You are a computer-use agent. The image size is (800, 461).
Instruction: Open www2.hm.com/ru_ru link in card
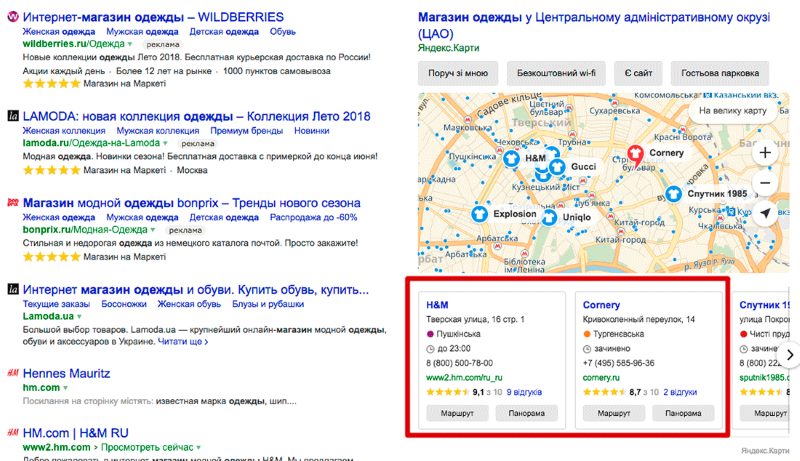point(464,377)
